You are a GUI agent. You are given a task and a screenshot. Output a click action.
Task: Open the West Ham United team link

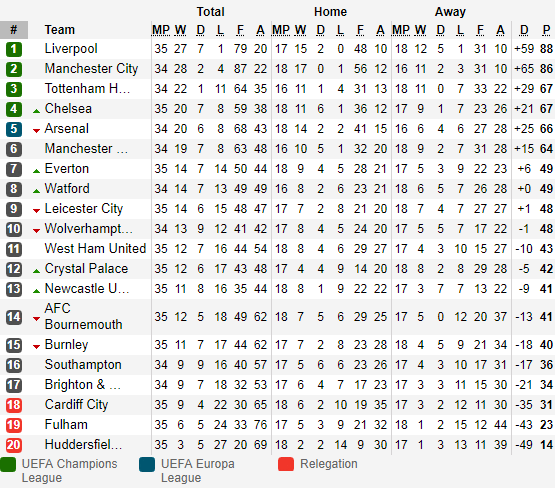pos(95,248)
